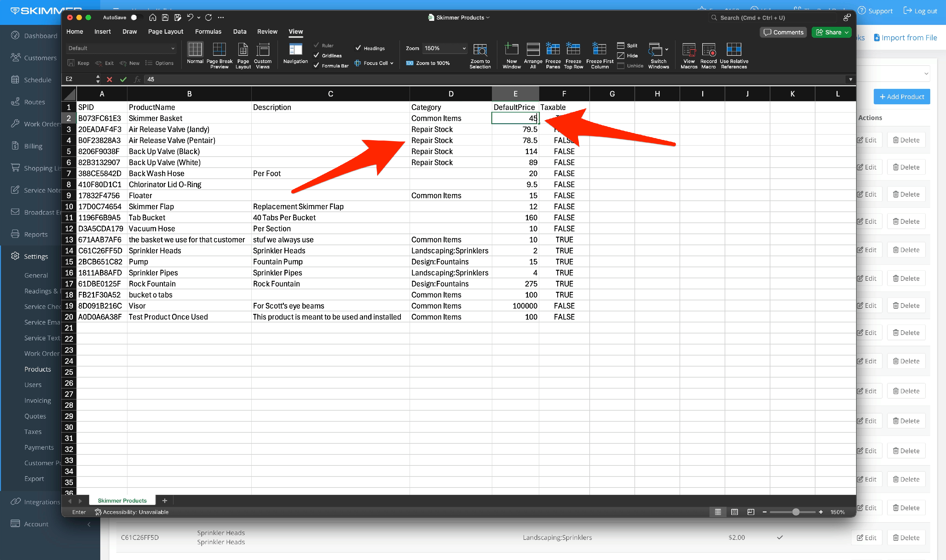
Task: Click the Zoom to Selection icon
Action: 480,49
